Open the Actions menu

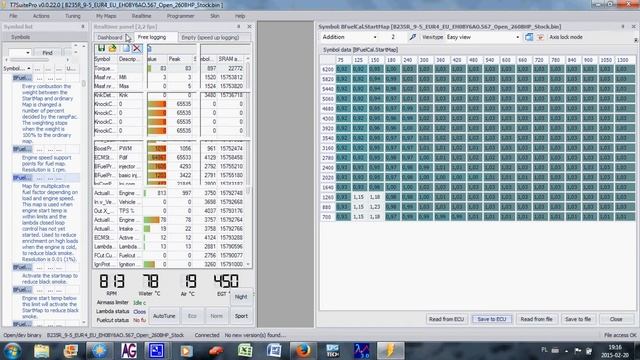41,16
